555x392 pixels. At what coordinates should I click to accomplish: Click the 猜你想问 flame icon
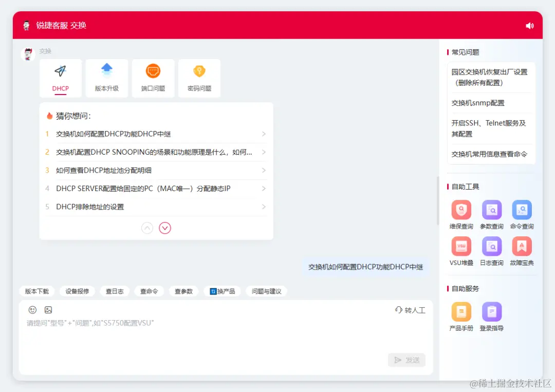tap(49, 116)
